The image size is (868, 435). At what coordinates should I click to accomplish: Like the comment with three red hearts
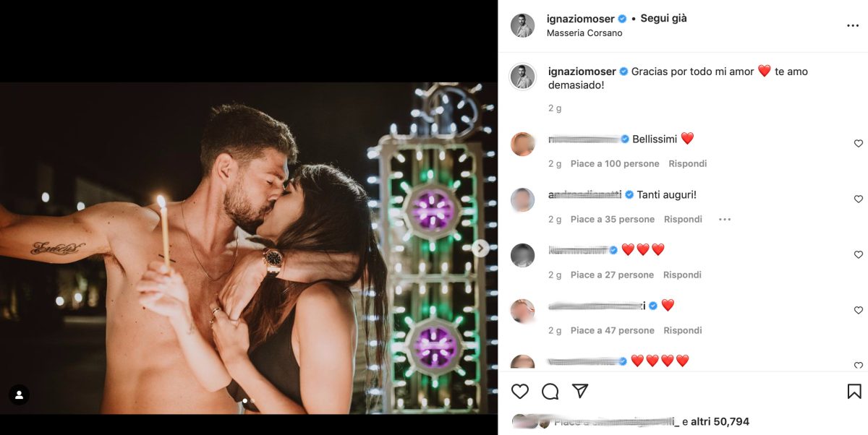point(859,255)
